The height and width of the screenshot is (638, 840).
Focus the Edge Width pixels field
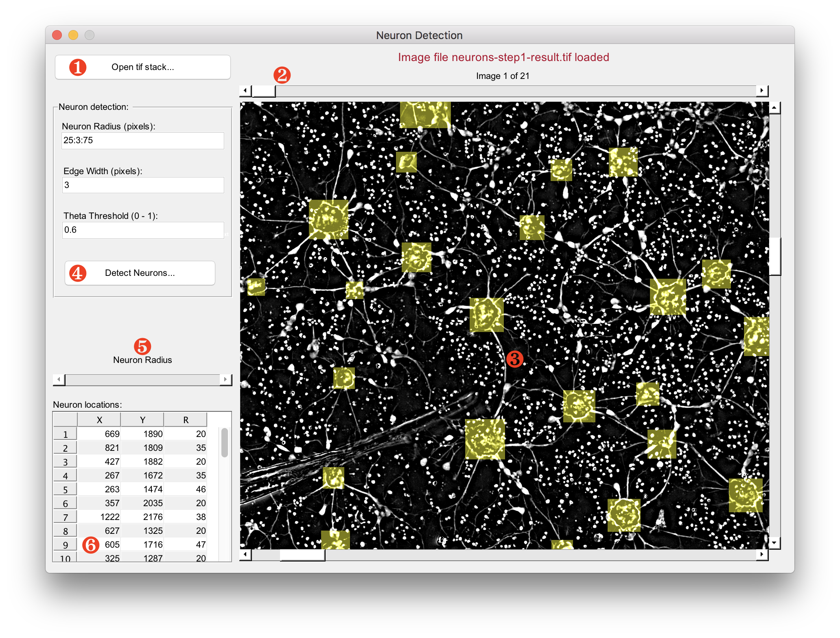pos(142,185)
